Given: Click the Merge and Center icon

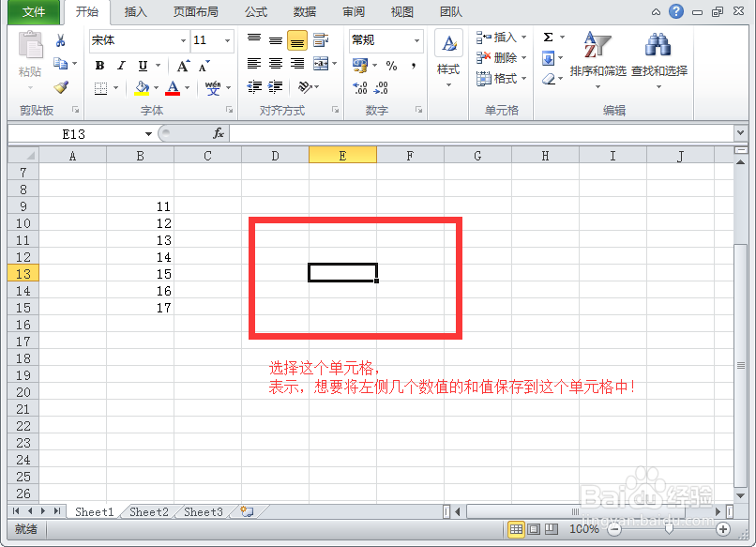Looking at the screenshot, I should [319, 63].
